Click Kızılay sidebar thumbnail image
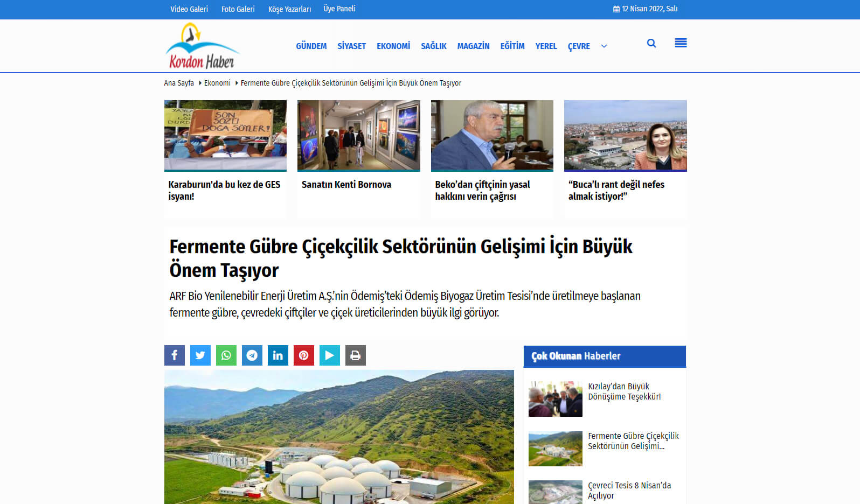The image size is (860, 504). (556, 399)
